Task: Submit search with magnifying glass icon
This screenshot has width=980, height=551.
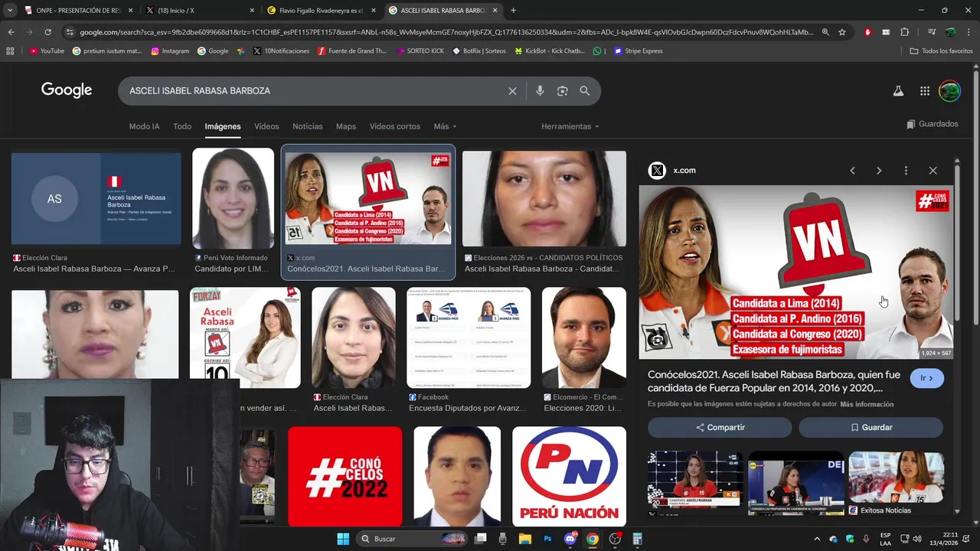Action: (584, 91)
